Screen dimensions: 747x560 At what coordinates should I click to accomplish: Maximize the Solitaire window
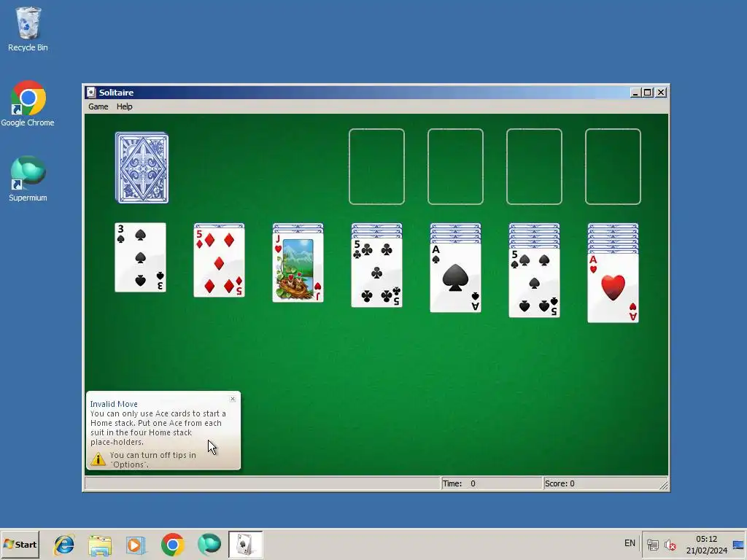[648, 93]
